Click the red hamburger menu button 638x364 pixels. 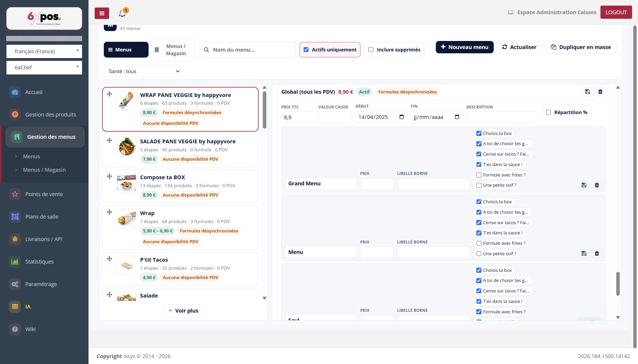coord(102,13)
